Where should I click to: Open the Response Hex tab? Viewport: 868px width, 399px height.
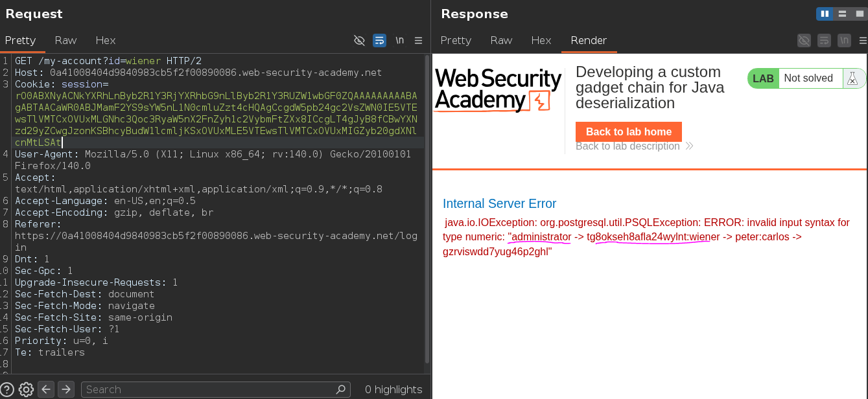coord(541,40)
